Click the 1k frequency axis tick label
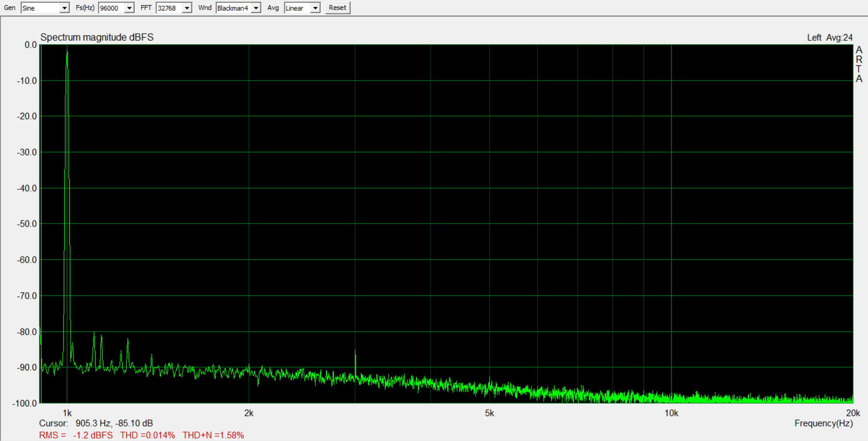This screenshot has height=441, width=868. click(x=67, y=413)
